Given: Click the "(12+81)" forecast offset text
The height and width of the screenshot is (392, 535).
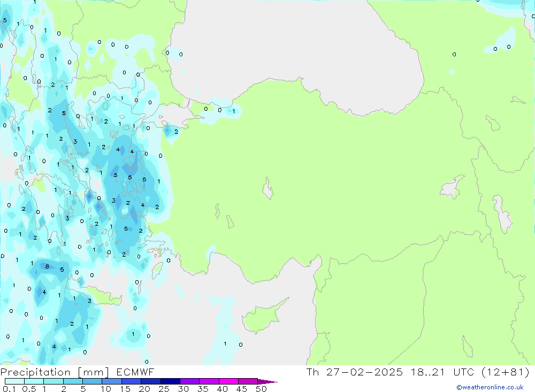Looking at the screenshot, I should point(506,372).
